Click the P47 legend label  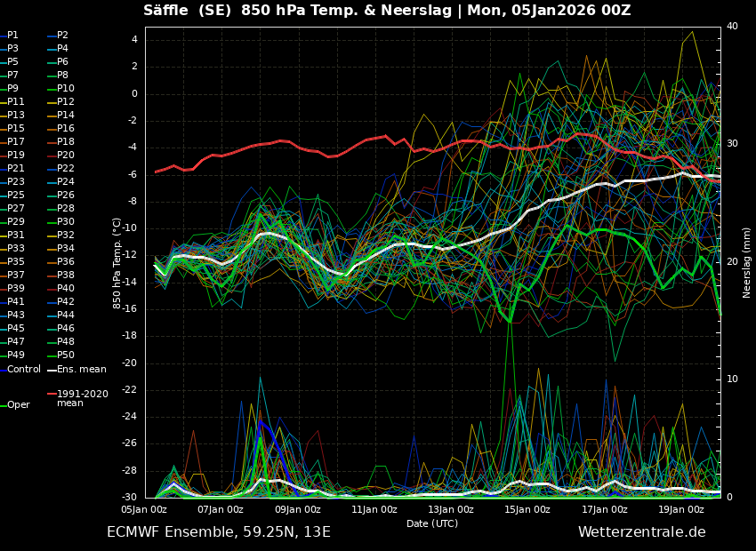click(15, 341)
